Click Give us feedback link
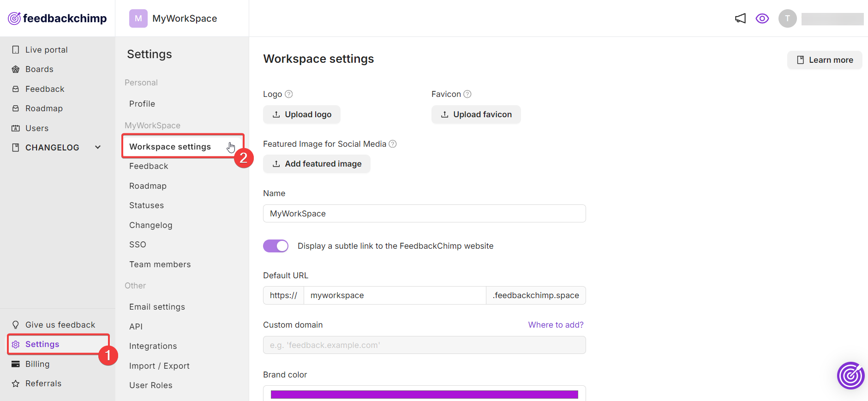This screenshot has width=868, height=401. click(60, 325)
